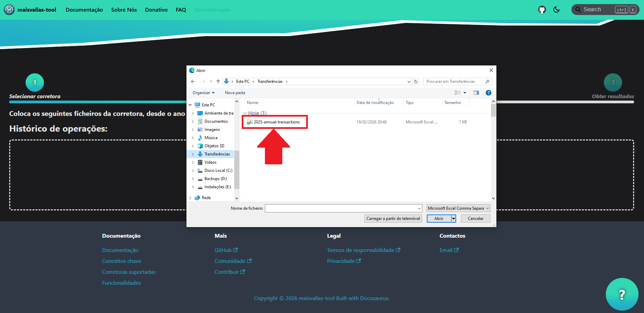
Task: Go up one folder level arrow
Action: pyautogui.click(x=218, y=81)
